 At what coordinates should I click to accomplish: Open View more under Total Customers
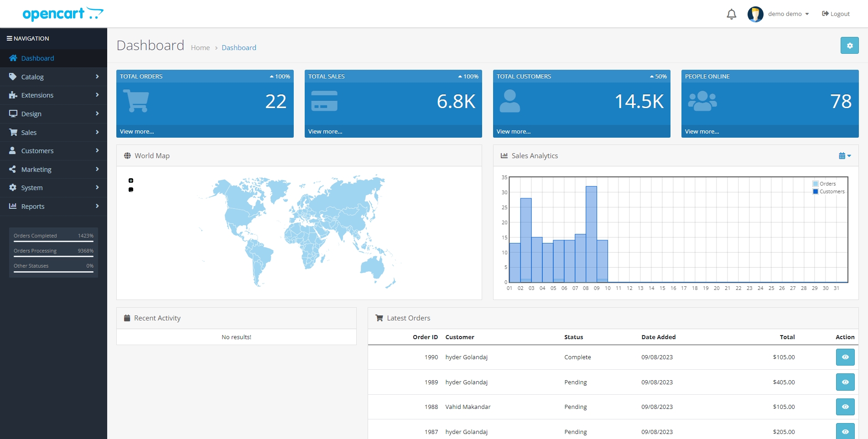click(514, 132)
